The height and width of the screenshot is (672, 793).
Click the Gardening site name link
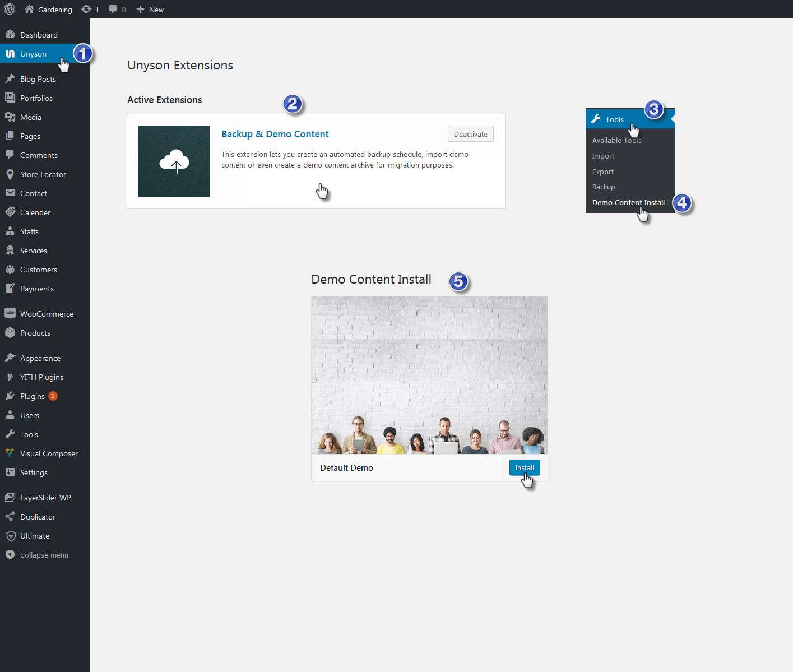coord(55,10)
